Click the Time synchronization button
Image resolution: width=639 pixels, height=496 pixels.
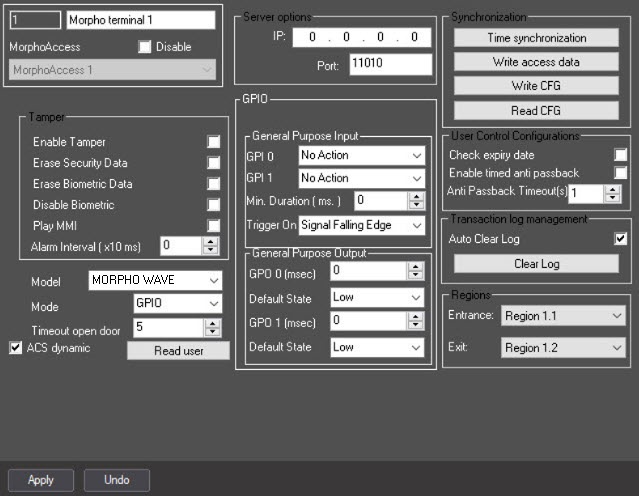[x=537, y=38]
